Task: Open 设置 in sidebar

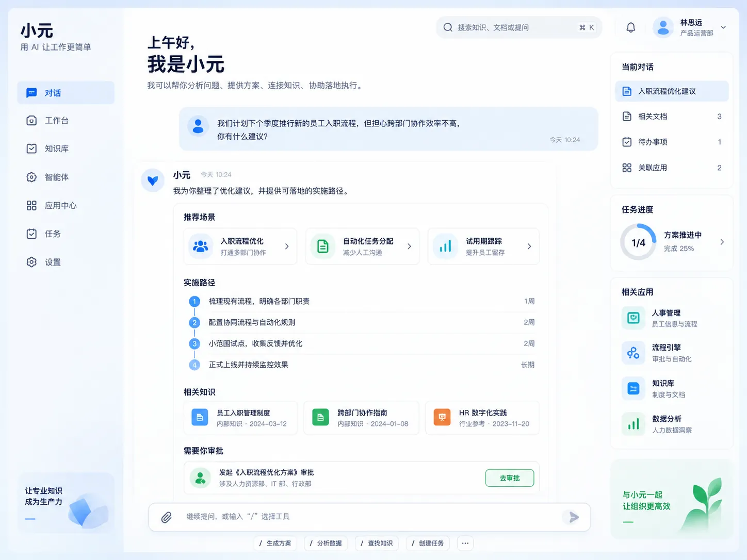Action: pyautogui.click(x=66, y=262)
